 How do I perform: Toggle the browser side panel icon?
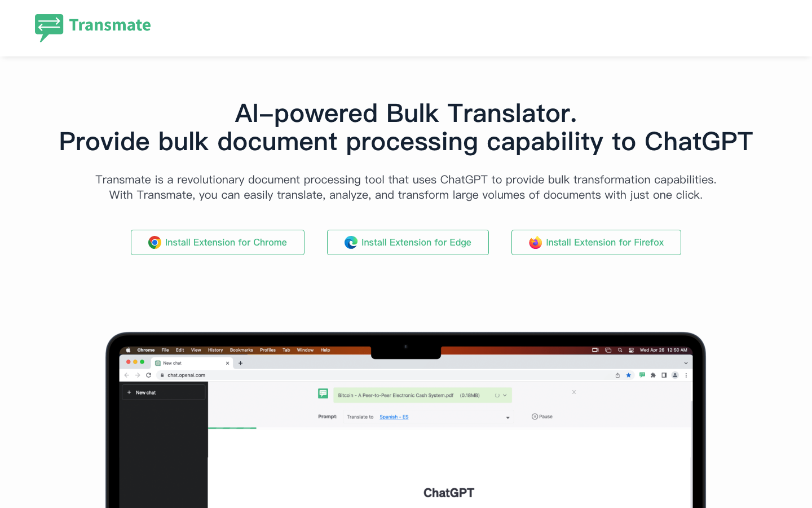664,375
